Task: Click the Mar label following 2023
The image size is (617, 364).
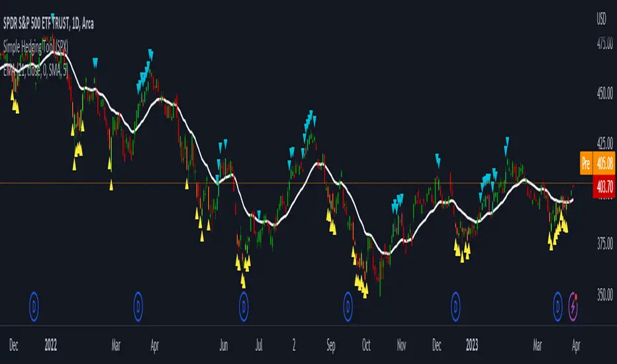Action: click(x=537, y=345)
